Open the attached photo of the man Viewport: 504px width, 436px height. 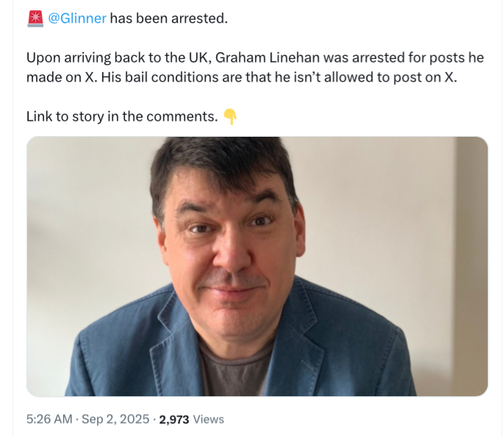coord(257,266)
